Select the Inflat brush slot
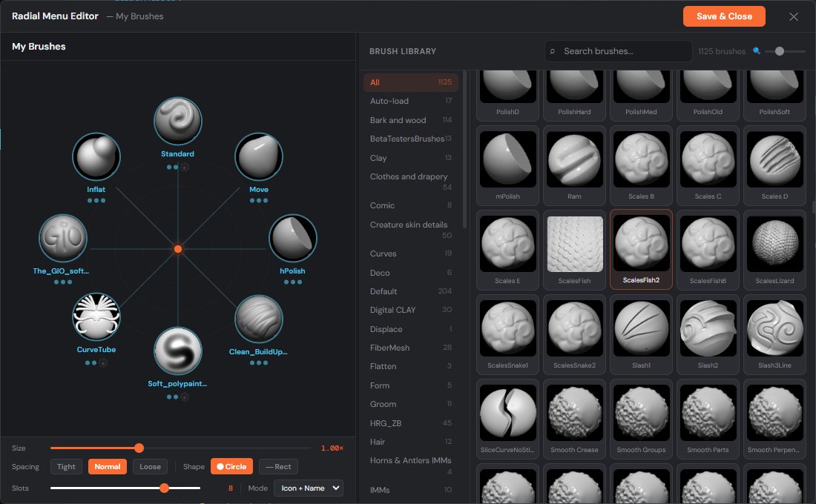The width and height of the screenshot is (816, 504). point(96,157)
